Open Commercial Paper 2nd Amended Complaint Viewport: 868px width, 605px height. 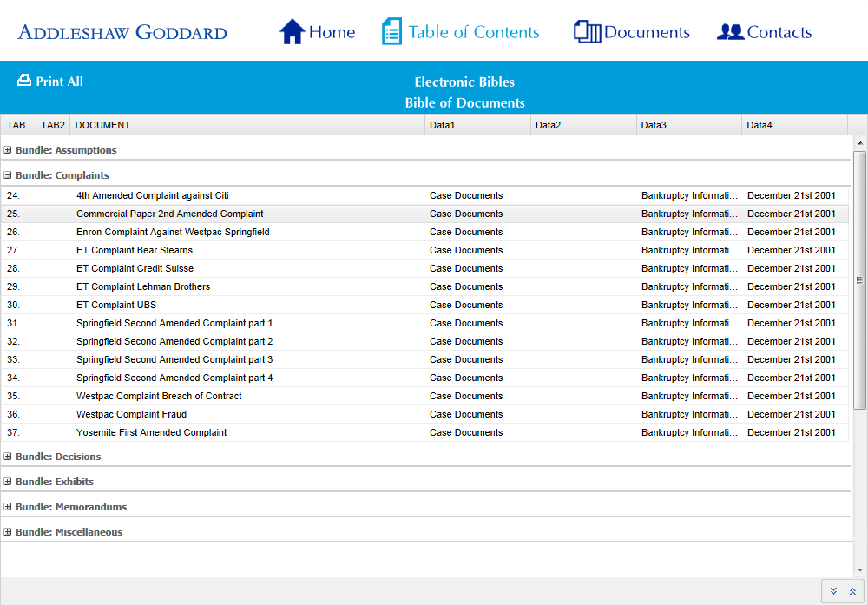[170, 214]
